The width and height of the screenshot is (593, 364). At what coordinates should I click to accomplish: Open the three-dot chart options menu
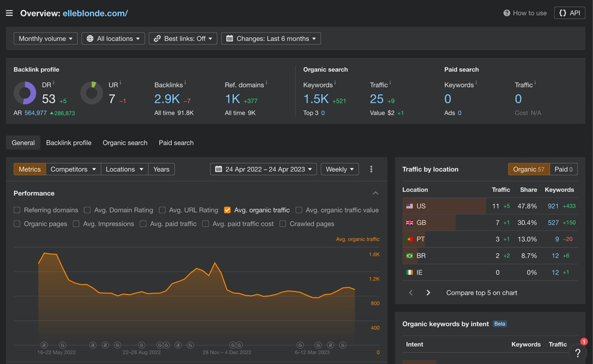tap(371, 169)
